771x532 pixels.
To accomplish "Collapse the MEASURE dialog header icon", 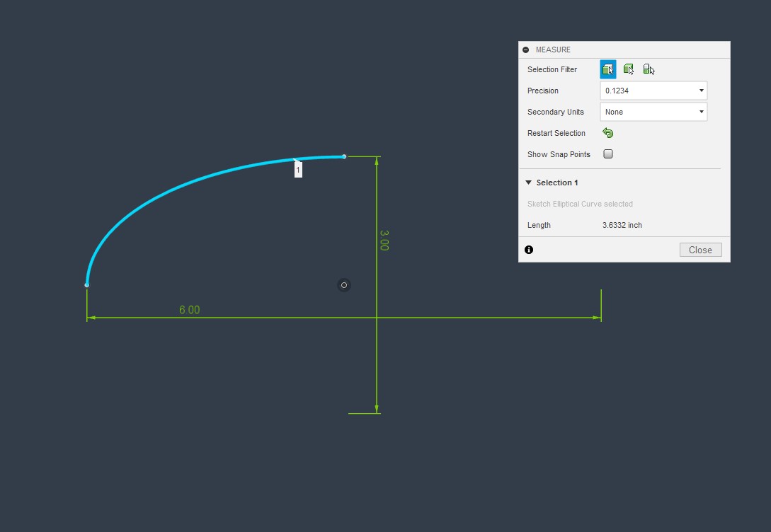I will (525, 50).
